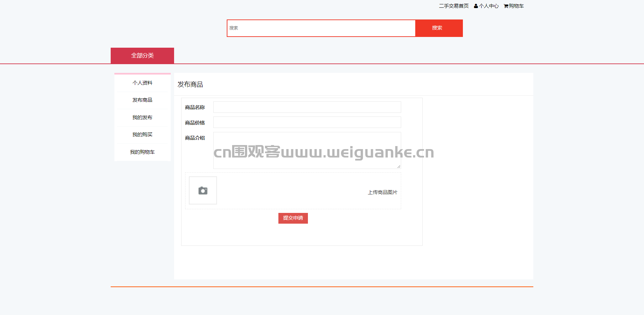This screenshot has height=315, width=644.
Task: Open 个人资料 in the sidebar
Action: click(x=142, y=83)
